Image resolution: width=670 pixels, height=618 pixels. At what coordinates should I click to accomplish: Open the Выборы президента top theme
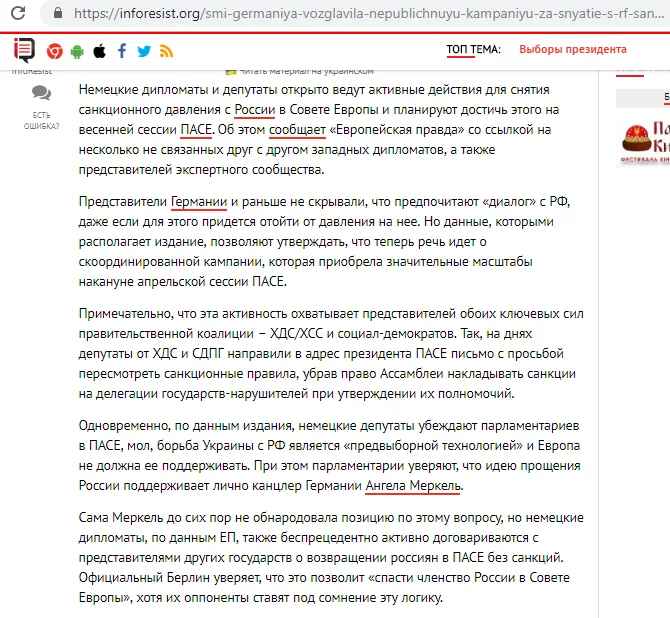pos(573,49)
